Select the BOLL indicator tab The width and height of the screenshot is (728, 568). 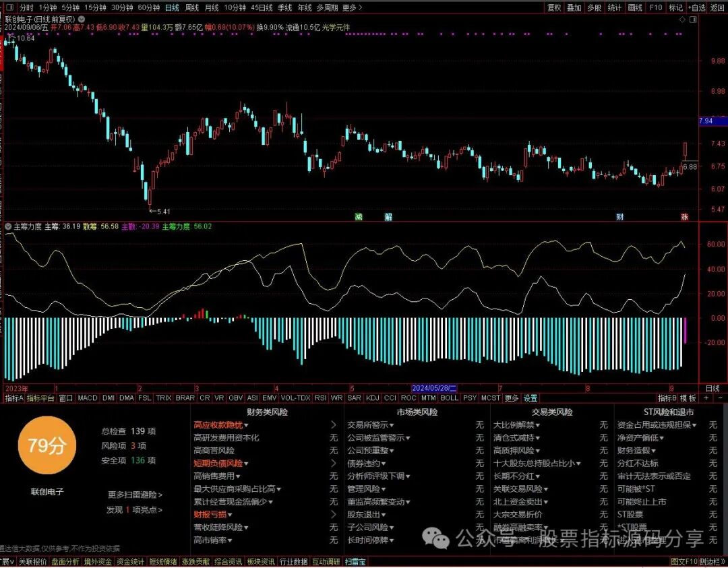tap(449, 398)
